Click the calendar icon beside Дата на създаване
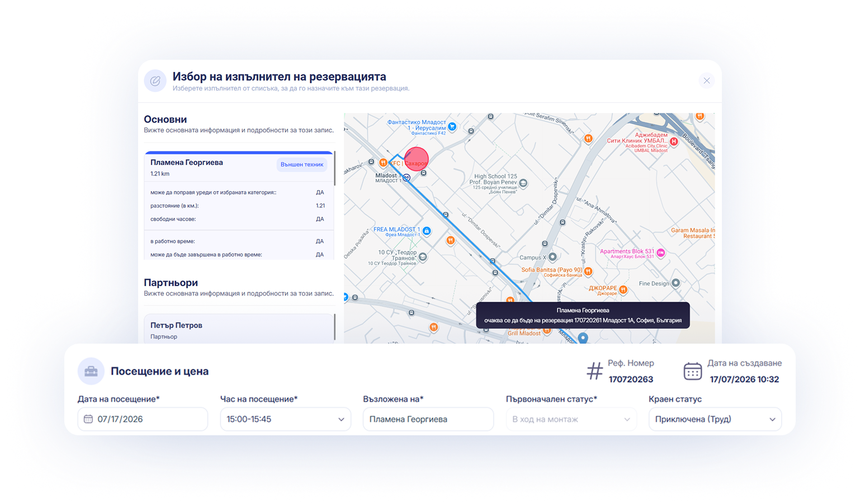The height and width of the screenshot is (504, 860). pyautogui.click(x=693, y=371)
